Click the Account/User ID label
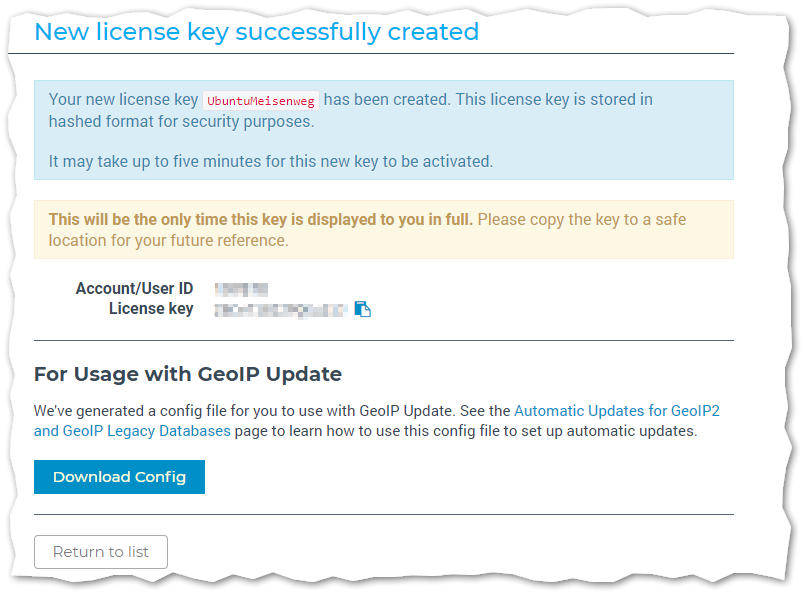The image size is (804, 594). click(x=134, y=289)
